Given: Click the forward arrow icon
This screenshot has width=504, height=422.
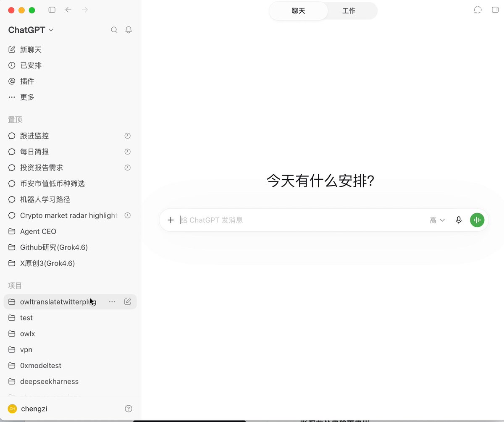Looking at the screenshot, I should (85, 10).
